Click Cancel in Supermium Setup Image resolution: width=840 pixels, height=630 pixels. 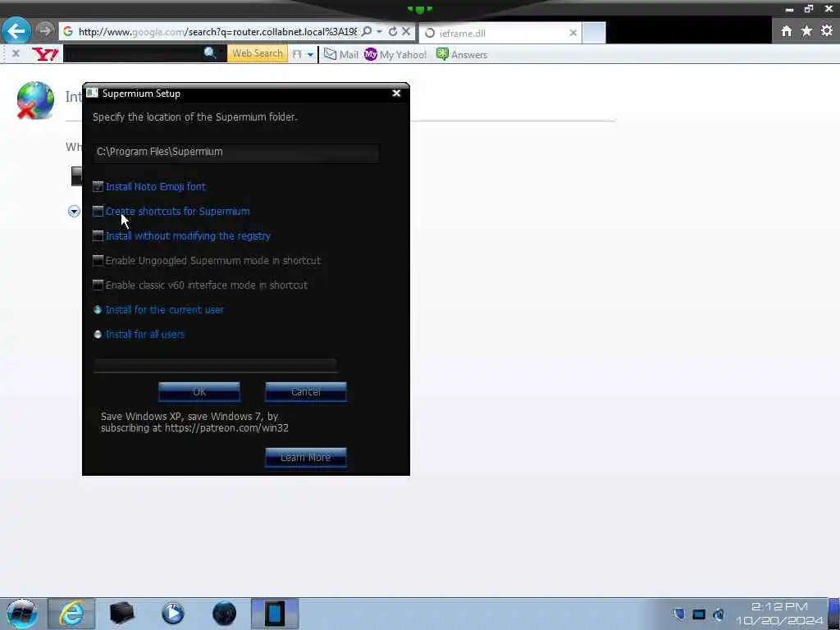click(306, 391)
